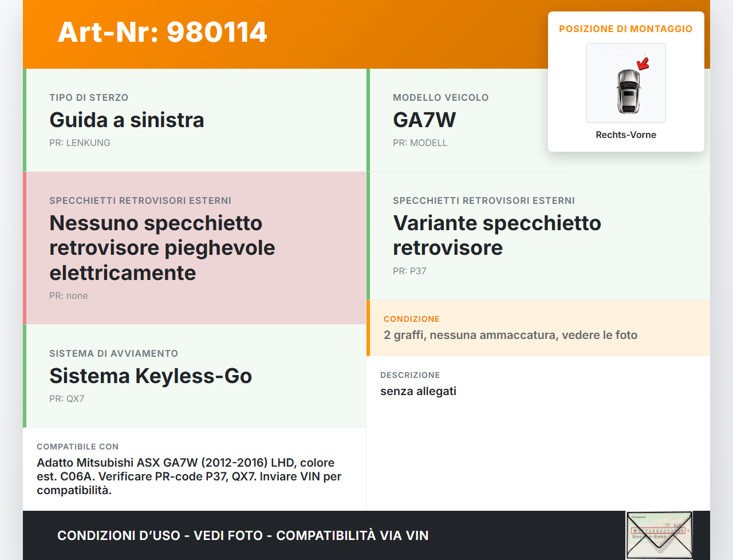Image resolution: width=733 pixels, height=560 pixels.
Task: Click the car mounting position image
Action: [x=625, y=84]
